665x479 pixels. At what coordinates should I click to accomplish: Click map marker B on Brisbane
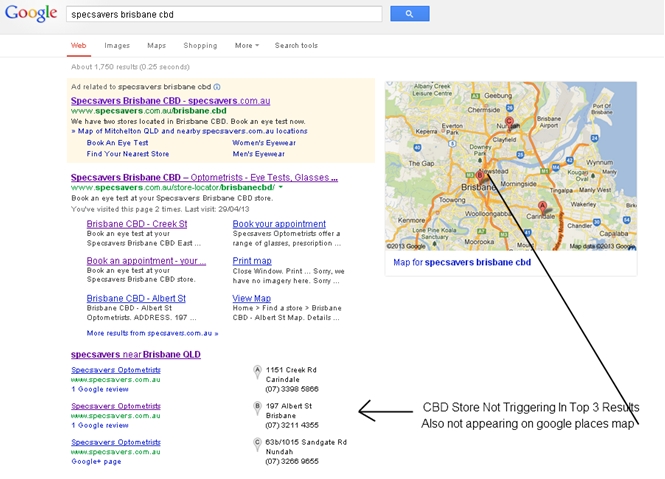tap(480, 176)
